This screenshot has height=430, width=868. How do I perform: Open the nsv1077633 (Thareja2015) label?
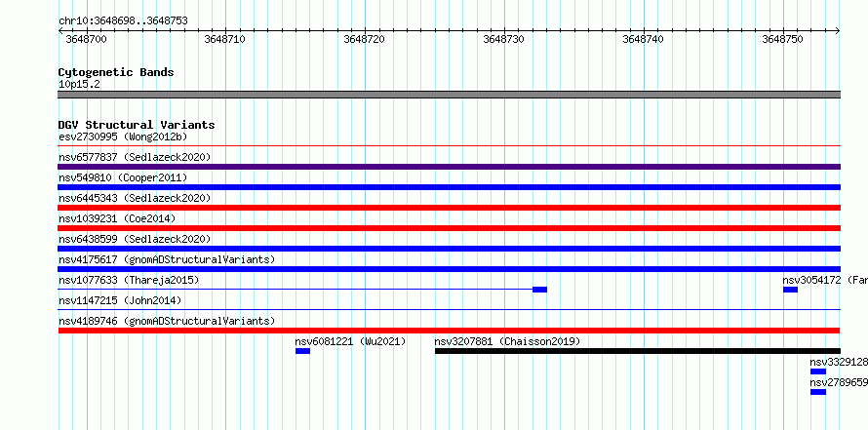tap(129, 280)
